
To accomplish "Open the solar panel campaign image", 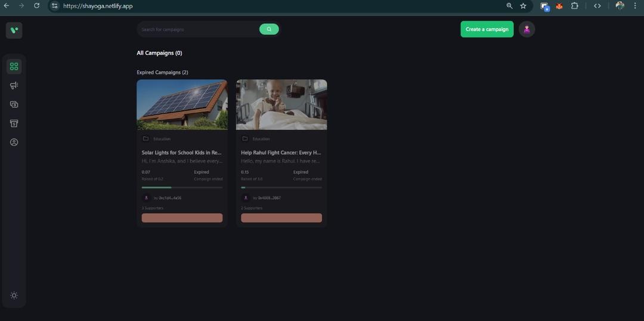I will click(182, 104).
